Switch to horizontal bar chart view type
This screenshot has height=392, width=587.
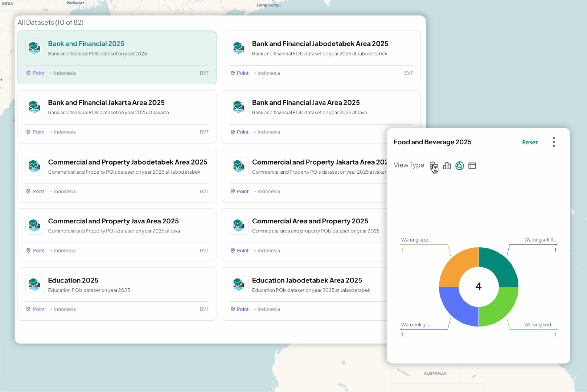[434, 166]
